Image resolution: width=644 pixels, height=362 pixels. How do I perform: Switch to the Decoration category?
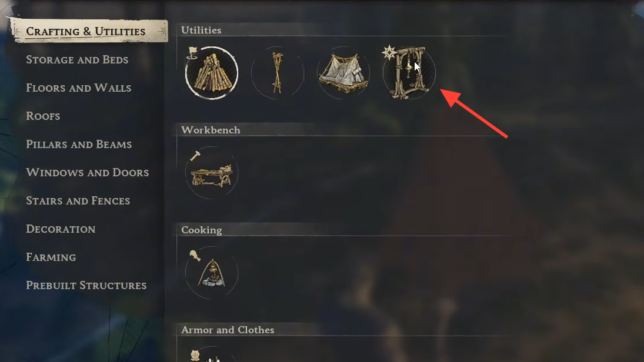61,229
